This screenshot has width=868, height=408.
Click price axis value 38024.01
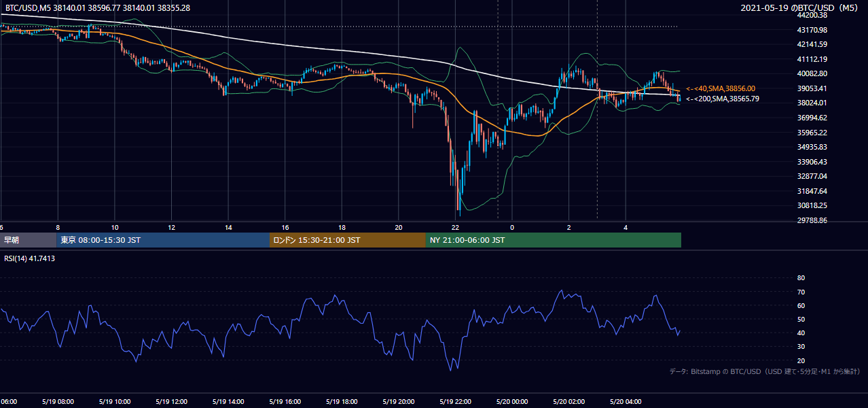point(812,103)
